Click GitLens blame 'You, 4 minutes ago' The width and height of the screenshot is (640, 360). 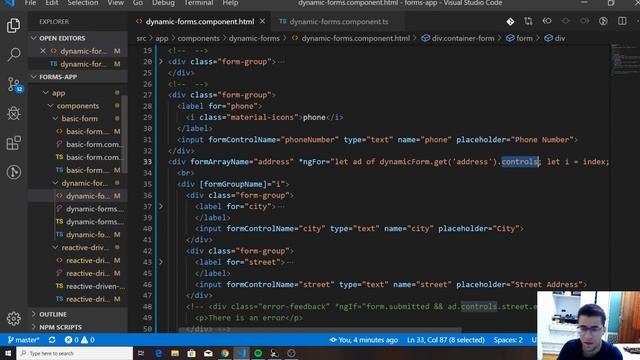point(364,340)
